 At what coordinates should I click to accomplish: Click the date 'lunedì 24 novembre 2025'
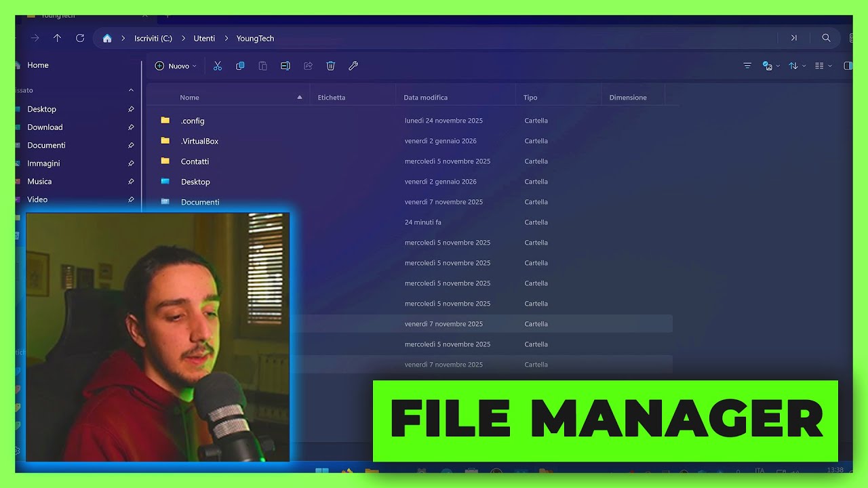point(443,121)
